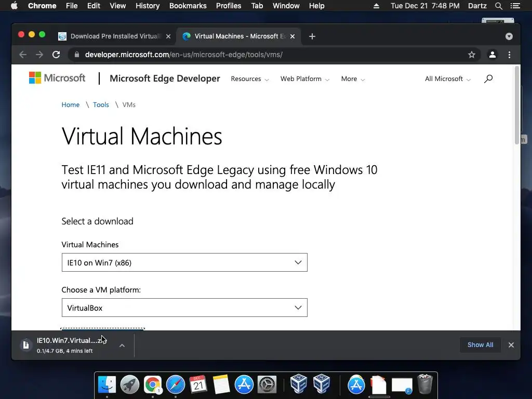The height and width of the screenshot is (399, 532).
Task: Launch Safari from the Dock
Action: (176, 384)
